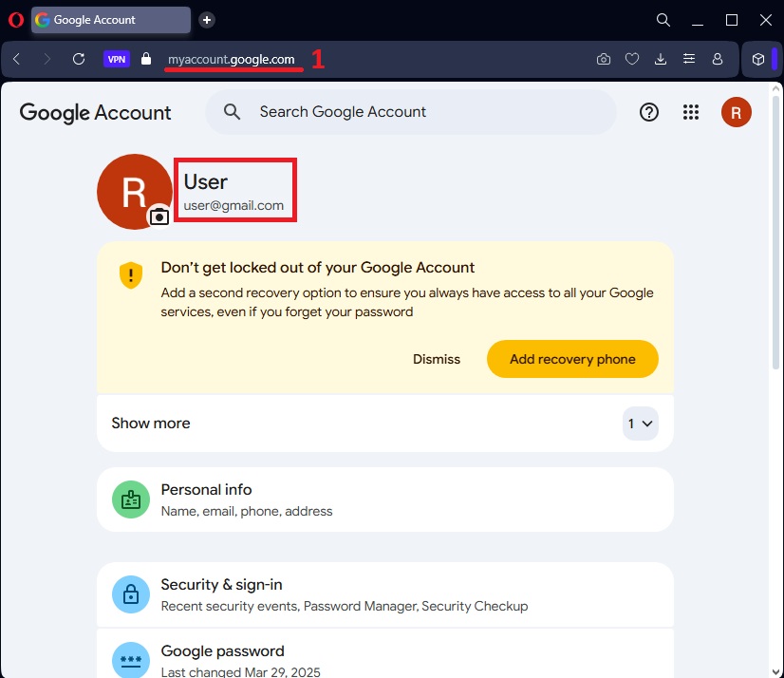The height and width of the screenshot is (678, 784).
Task: Click the snapshot camera icon
Action: [x=604, y=59]
